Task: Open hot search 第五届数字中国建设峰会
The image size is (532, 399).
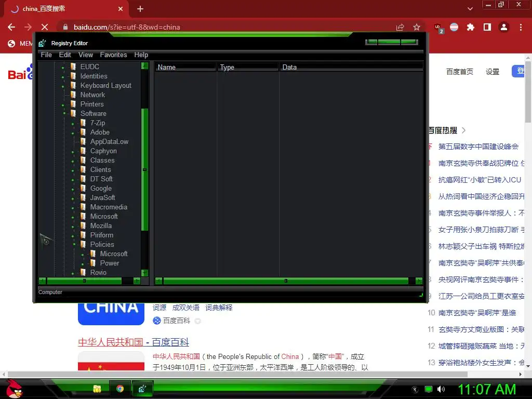Action: pos(478,147)
